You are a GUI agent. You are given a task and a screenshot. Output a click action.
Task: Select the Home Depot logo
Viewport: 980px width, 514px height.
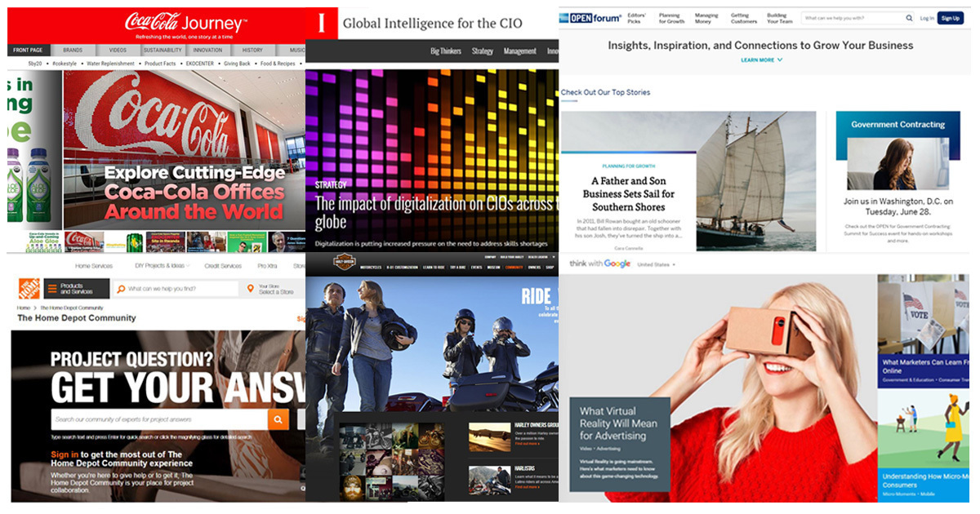click(29, 288)
